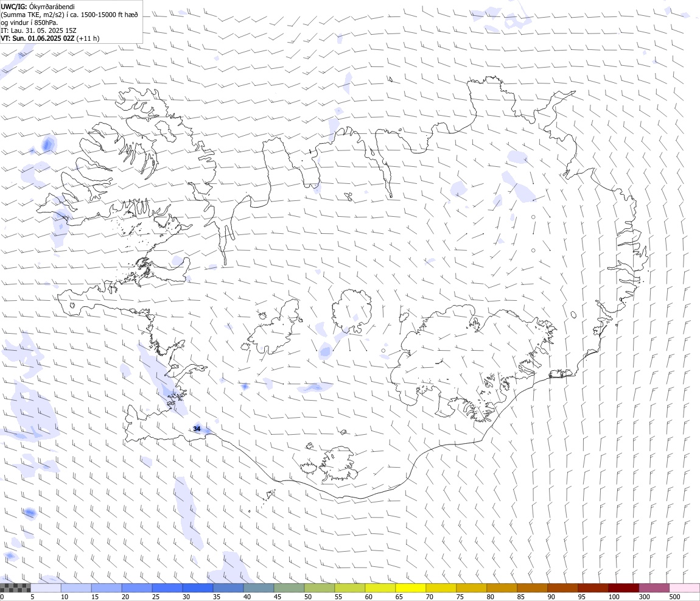Select the 300–500 purple legend swatch
The width and height of the screenshot is (700, 601).
coord(654,588)
